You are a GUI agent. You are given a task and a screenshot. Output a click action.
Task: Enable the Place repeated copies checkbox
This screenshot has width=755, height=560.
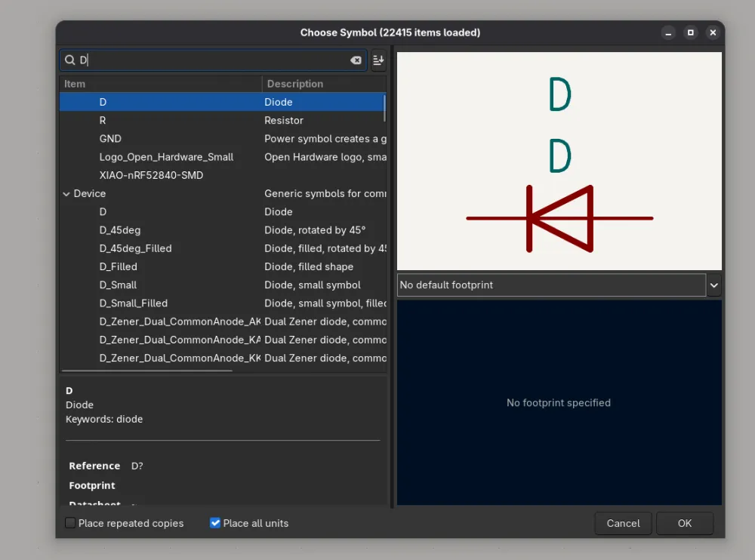tap(69, 523)
